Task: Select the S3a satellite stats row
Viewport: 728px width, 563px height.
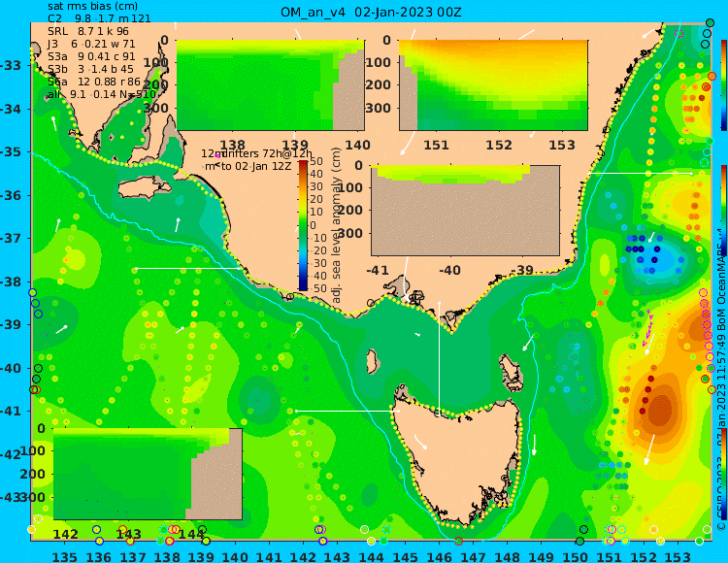Action: (91, 56)
